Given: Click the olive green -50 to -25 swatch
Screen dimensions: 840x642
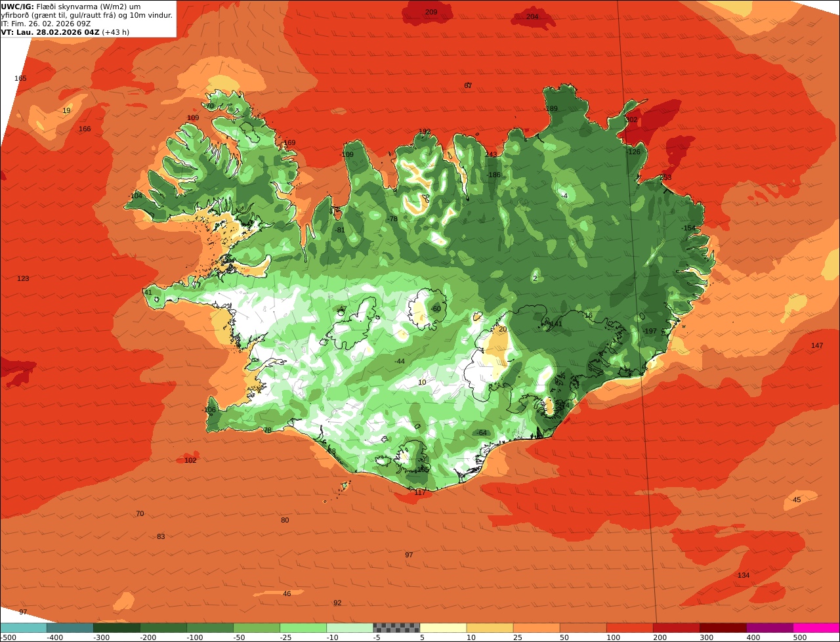Looking at the screenshot, I should point(257,628).
